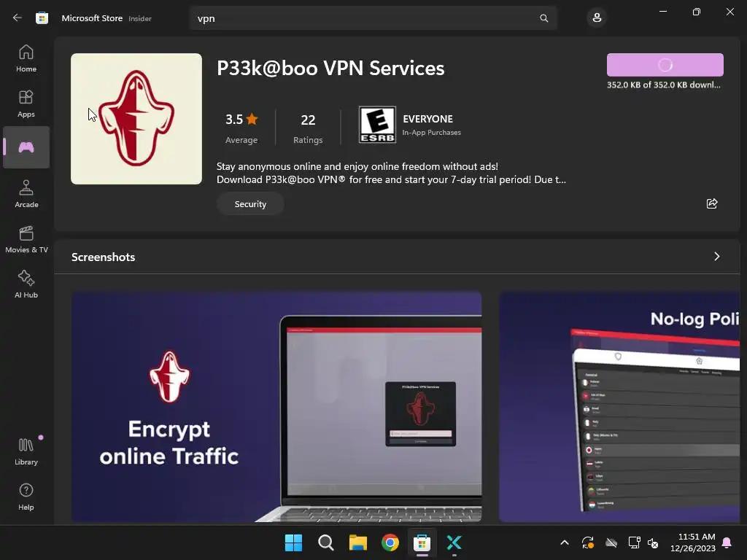Image resolution: width=747 pixels, height=560 pixels.
Task: Open Library in the sidebar
Action: click(26, 451)
